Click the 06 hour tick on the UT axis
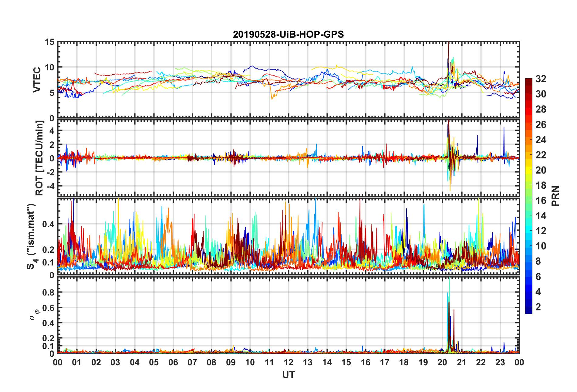Image resolution: width=577 pixels, height=392 pixels. (x=173, y=362)
